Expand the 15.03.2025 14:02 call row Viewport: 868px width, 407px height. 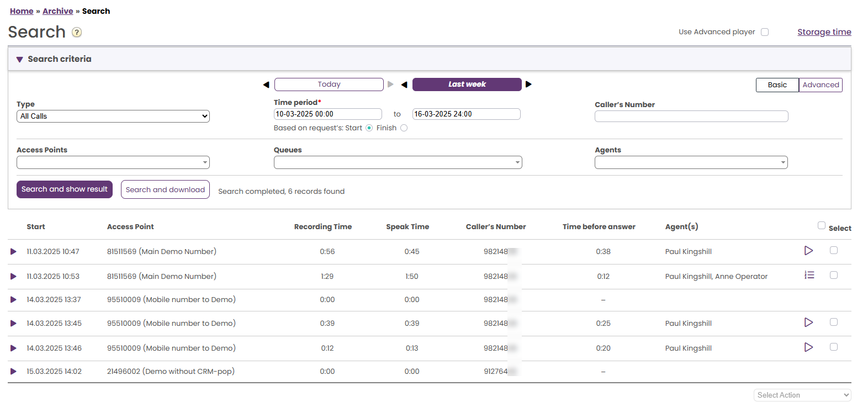[13, 372]
